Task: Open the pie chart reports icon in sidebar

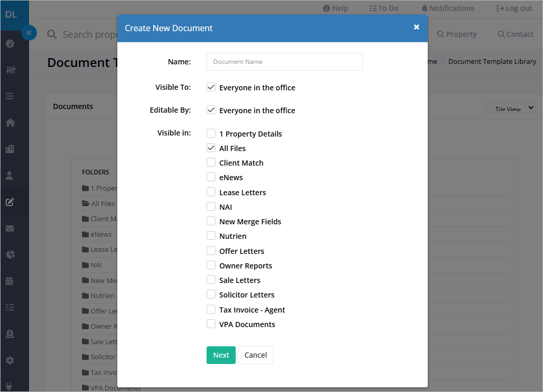Action: (x=10, y=254)
